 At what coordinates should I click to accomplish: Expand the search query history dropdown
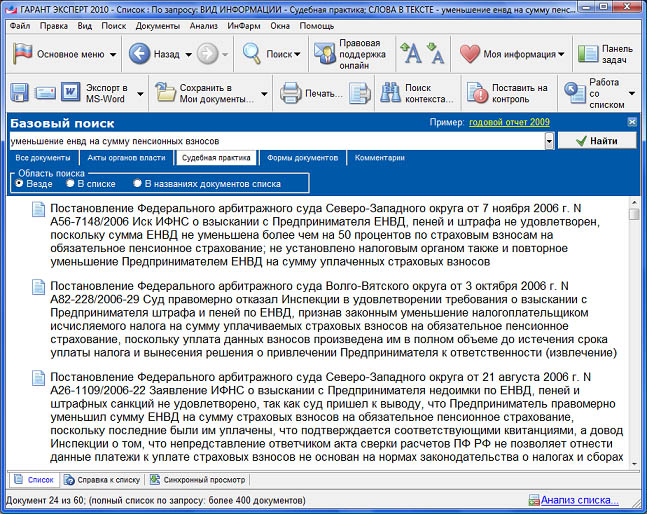click(549, 142)
